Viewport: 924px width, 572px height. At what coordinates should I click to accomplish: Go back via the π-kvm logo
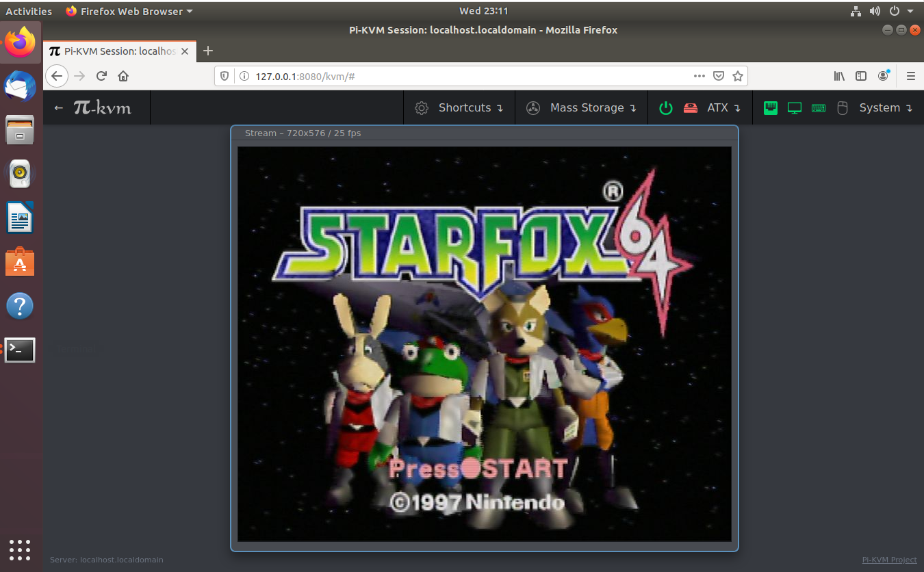click(x=101, y=108)
